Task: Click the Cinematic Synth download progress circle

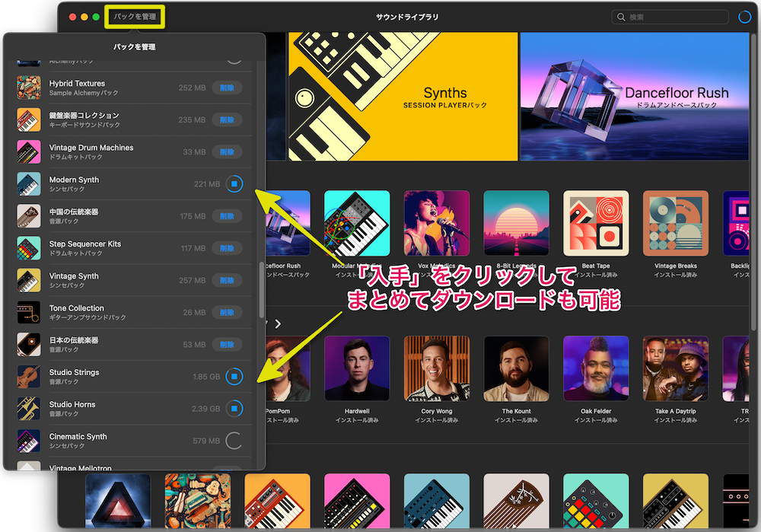Action: coord(234,440)
